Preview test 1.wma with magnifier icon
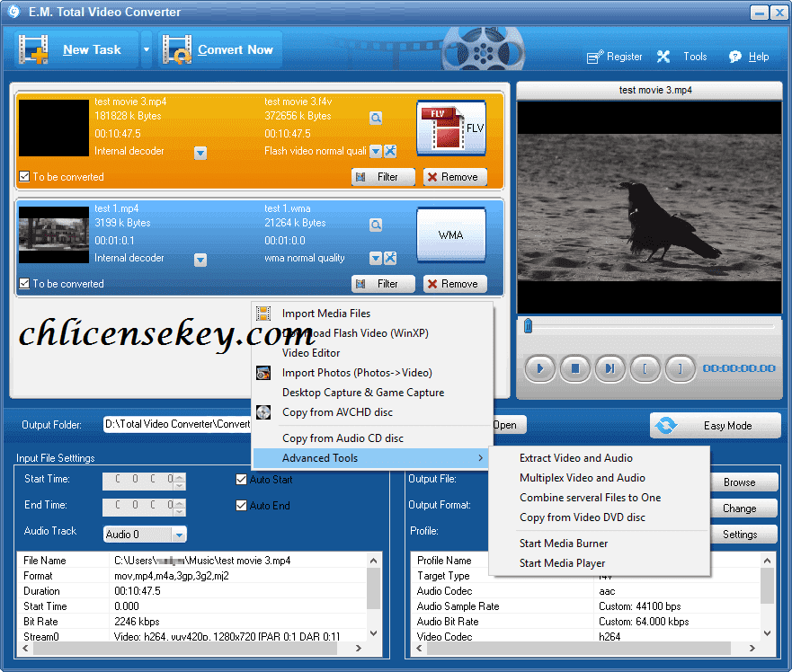This screenshot has height=672, width=792. pos(375,225)
